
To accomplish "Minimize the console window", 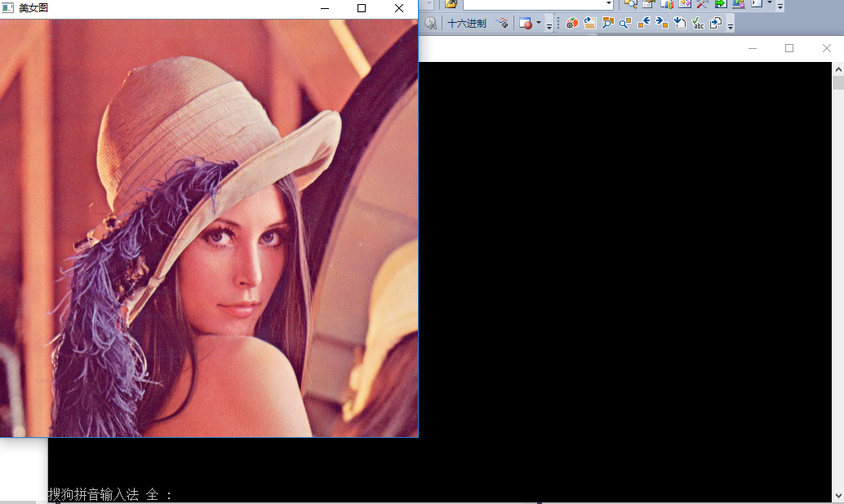I will pyautogui.click(x=753, y=48).
